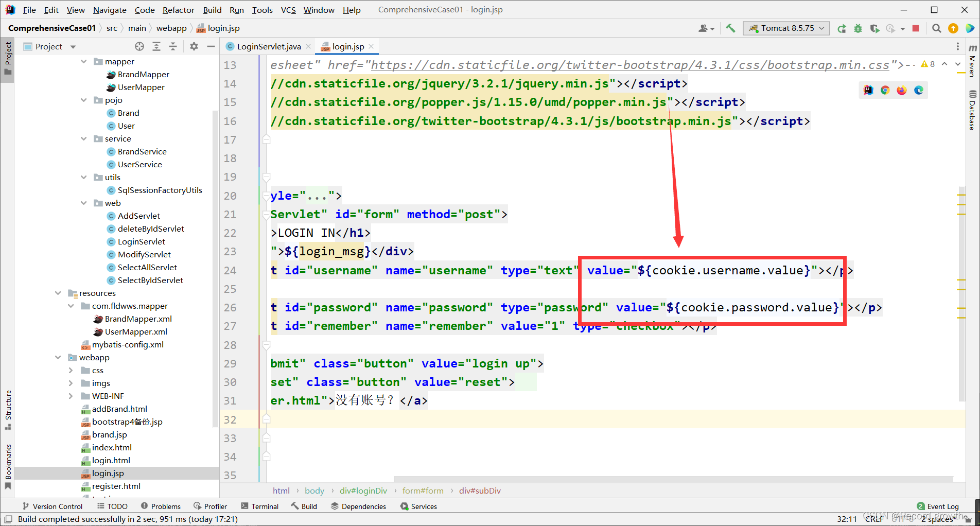
Task: Open the Maven tool window
Action: pyautogui.click(x=972, y=60)
